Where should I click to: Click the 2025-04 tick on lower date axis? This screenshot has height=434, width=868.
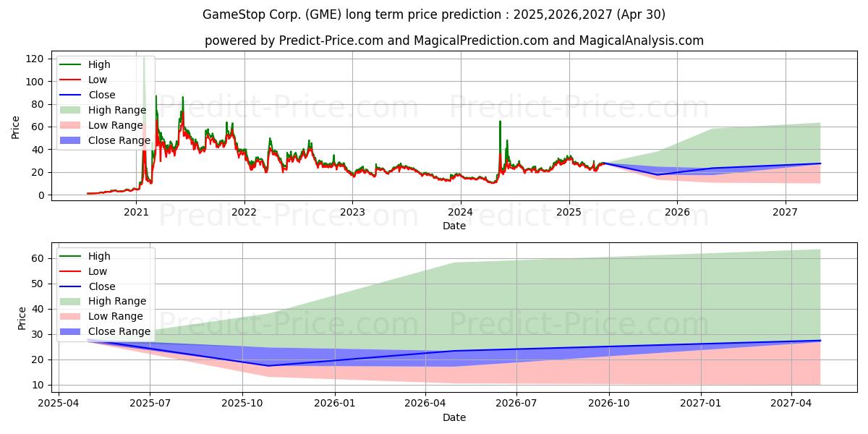[x=59, y=404]
